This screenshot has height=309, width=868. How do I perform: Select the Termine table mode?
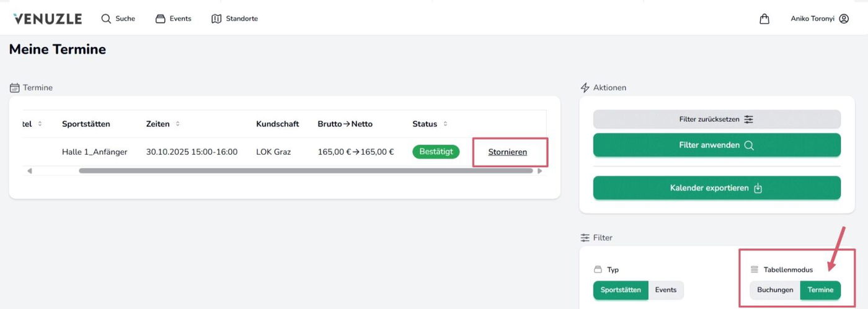[x=820, y=290]
